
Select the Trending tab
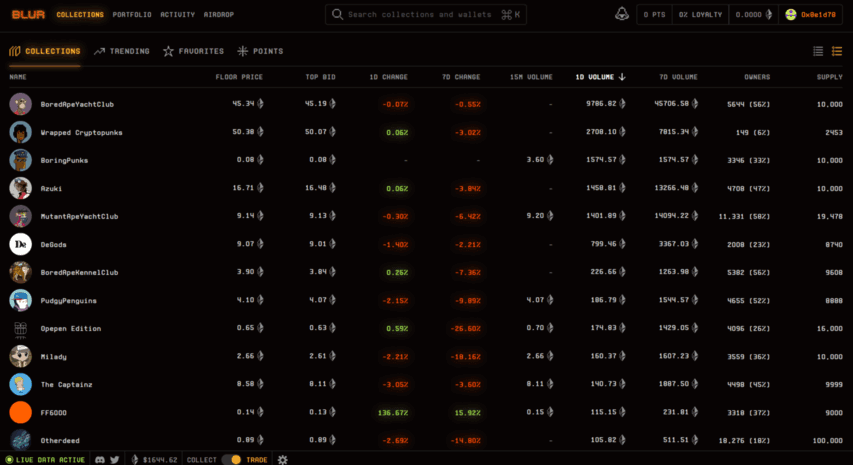coord(121,51)
